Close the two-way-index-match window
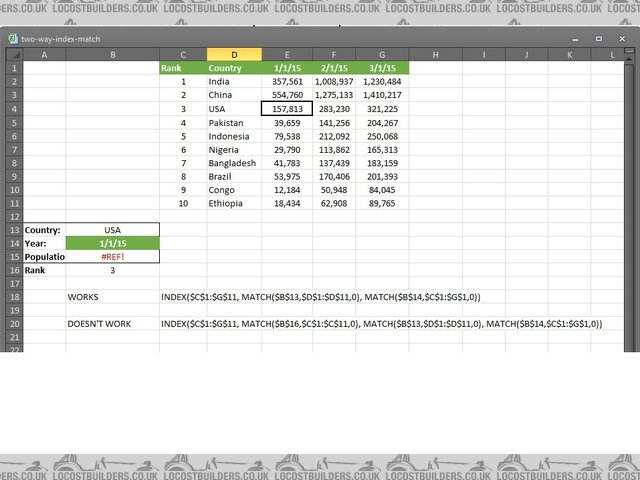The width and height of the screenshot is (640, 480). coord(623,39)
